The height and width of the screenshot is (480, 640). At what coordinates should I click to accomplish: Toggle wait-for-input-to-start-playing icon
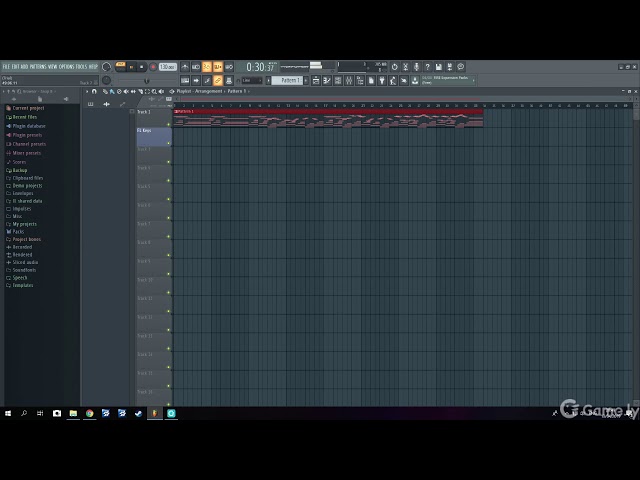tap(196, 67)
